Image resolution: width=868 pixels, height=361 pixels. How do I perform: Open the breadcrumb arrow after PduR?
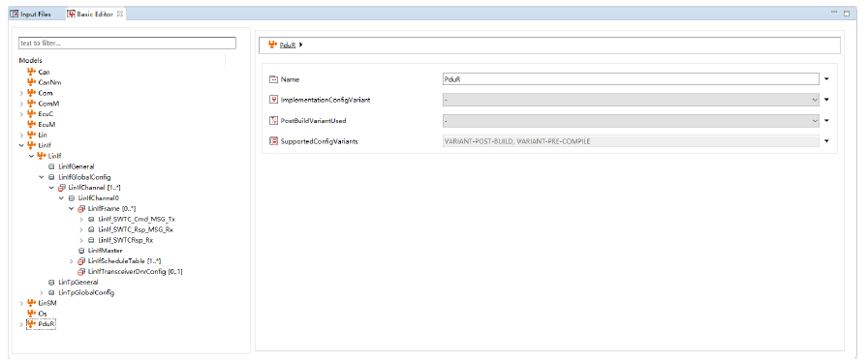300,45
